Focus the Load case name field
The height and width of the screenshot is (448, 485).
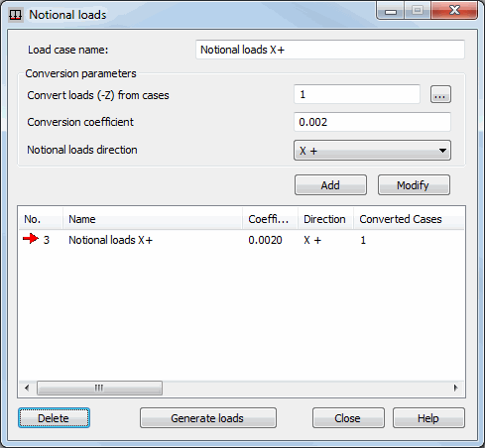(330, 50)
